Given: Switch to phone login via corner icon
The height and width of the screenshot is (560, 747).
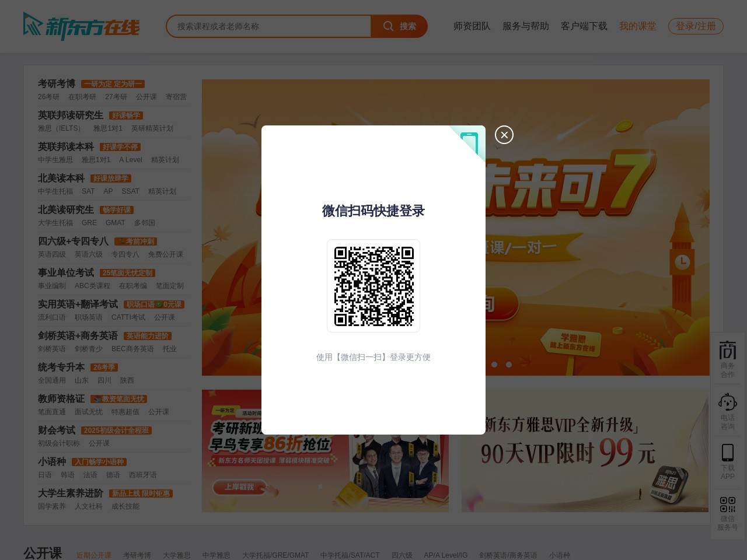Looking at the screenshot, I should (469, 142).
